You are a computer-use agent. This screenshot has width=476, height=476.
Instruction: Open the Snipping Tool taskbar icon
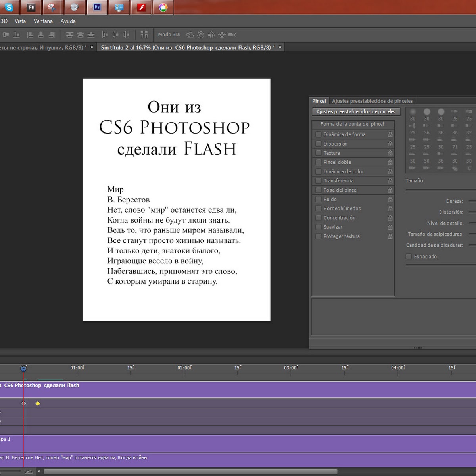pos(51,7)
